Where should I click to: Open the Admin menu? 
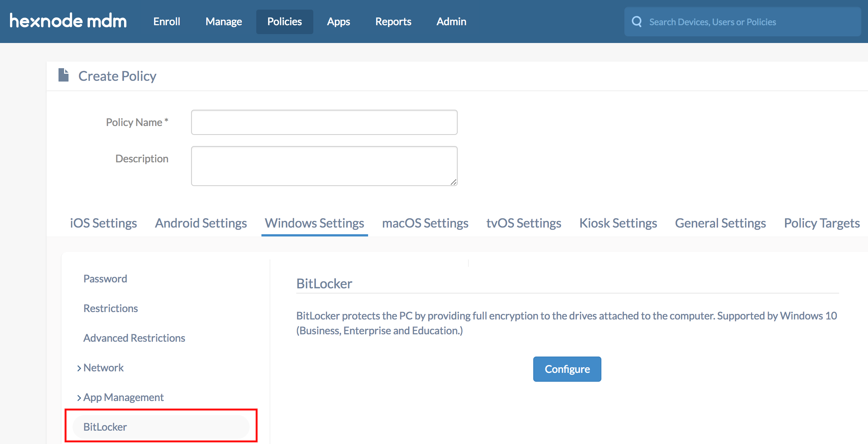click(451, 21)
